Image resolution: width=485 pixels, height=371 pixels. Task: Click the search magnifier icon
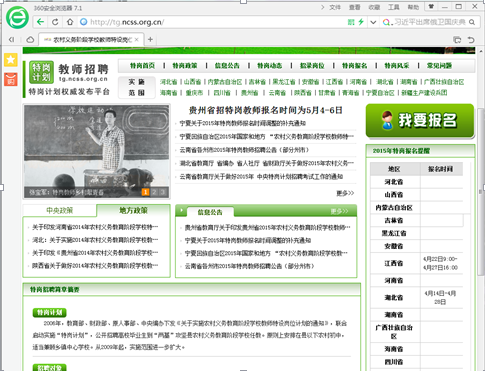(472, 22)
